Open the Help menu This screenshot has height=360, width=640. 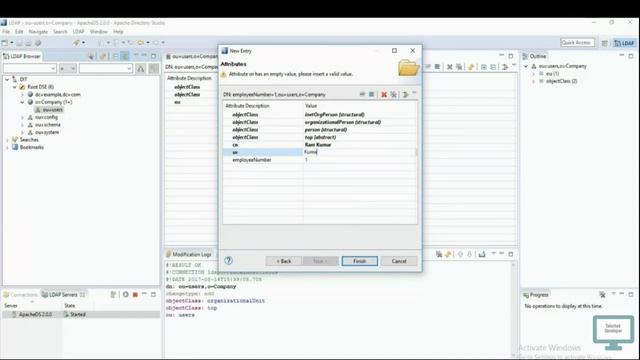coord(118,32)
